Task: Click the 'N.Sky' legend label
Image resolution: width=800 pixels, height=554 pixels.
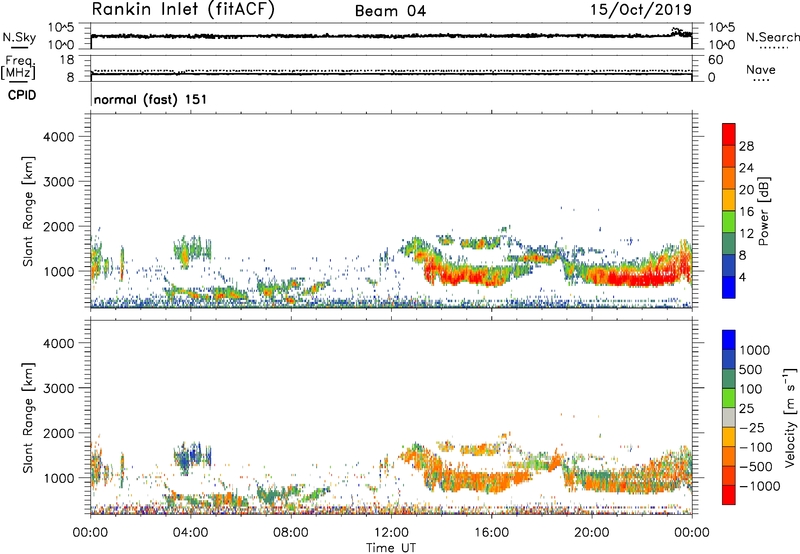Action: [x=19, y=37]
